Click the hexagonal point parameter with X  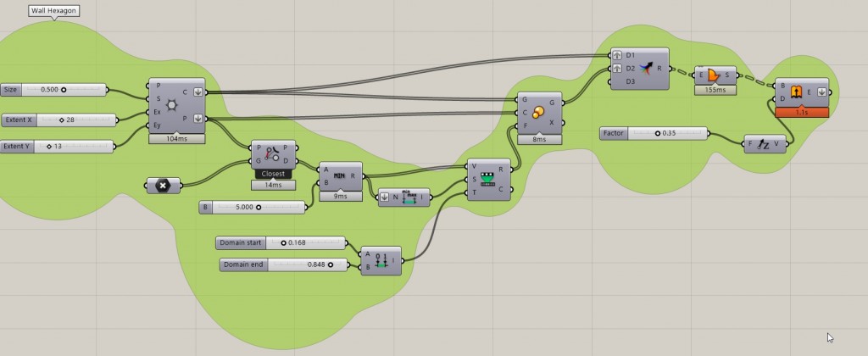[x=163, y=185]
